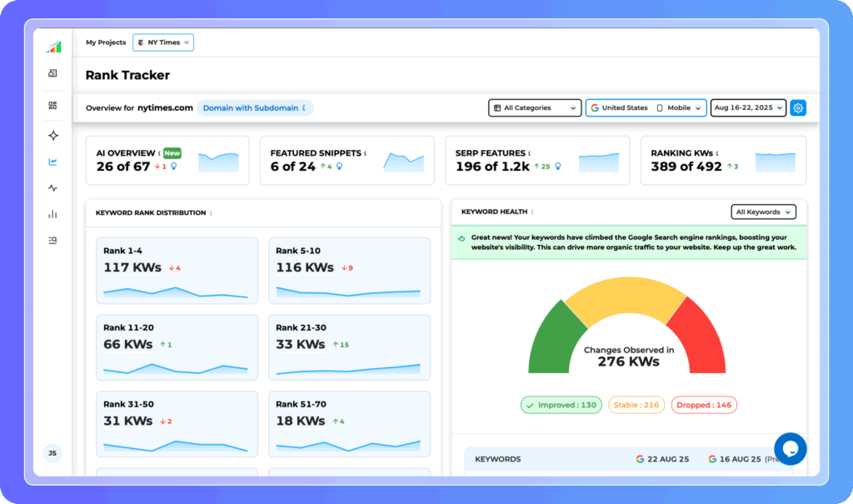This screenshot has height=504, width=853.
Task: Open the Aug 16-22, 2025 date range picker
Action: (x=748, y=108)
